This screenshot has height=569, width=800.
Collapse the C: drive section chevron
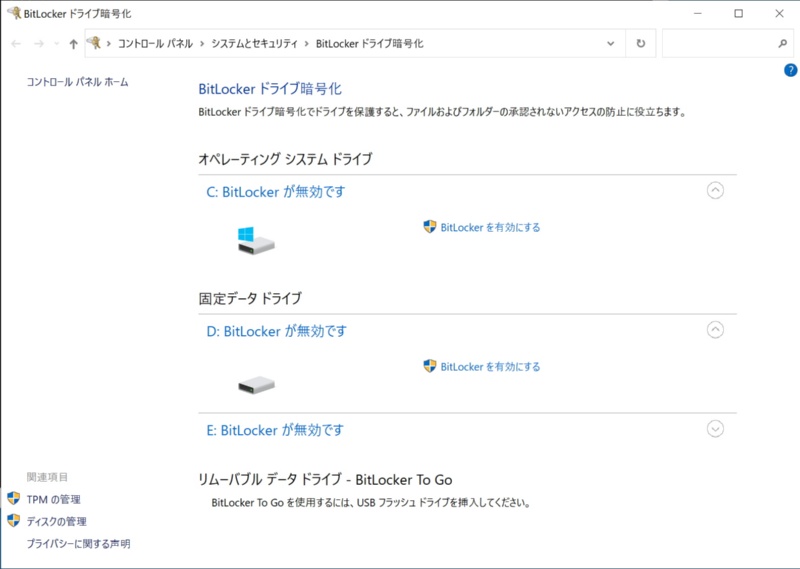click(x=715, y=190)
